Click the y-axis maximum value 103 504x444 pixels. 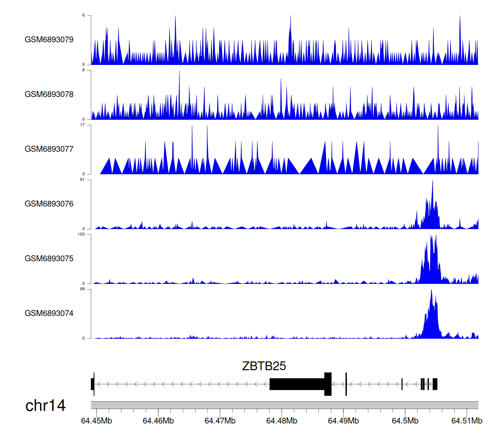[81, 234]
